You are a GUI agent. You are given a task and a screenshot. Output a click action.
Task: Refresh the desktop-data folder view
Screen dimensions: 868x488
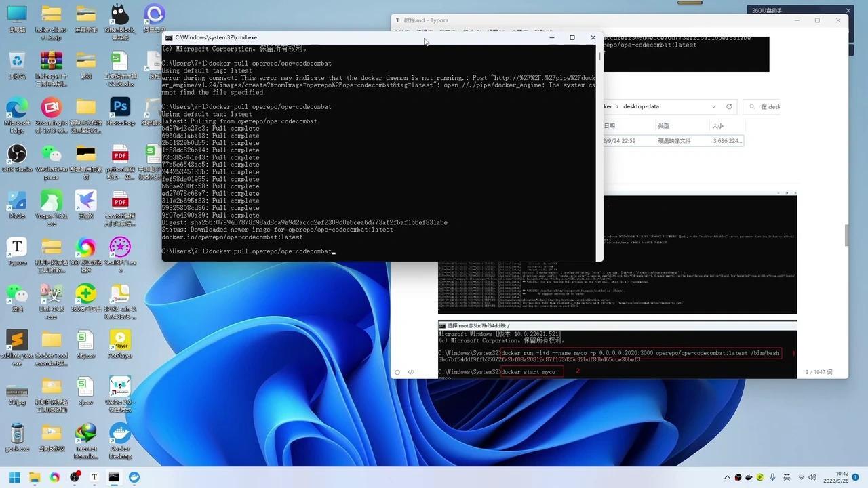click(x=729, y=106)
